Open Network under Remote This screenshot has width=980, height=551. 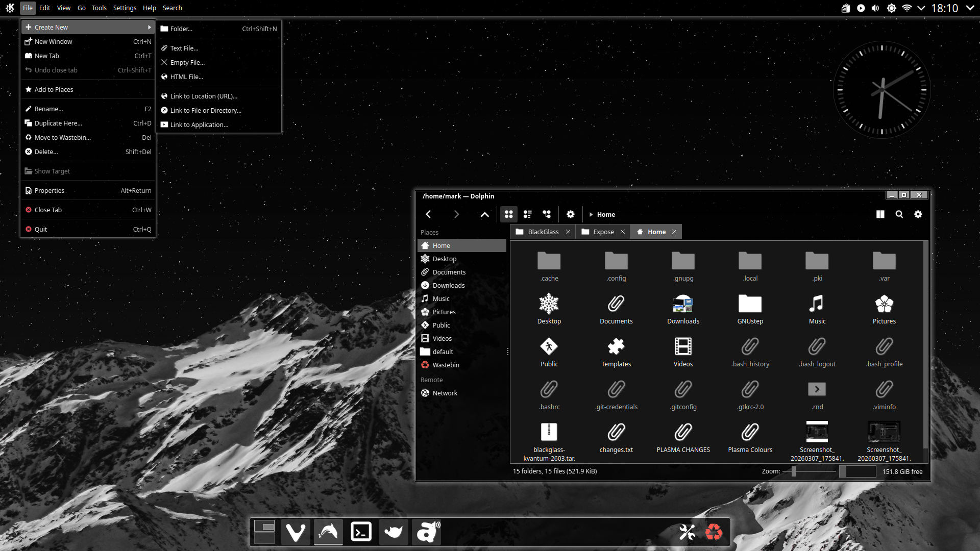462,393
